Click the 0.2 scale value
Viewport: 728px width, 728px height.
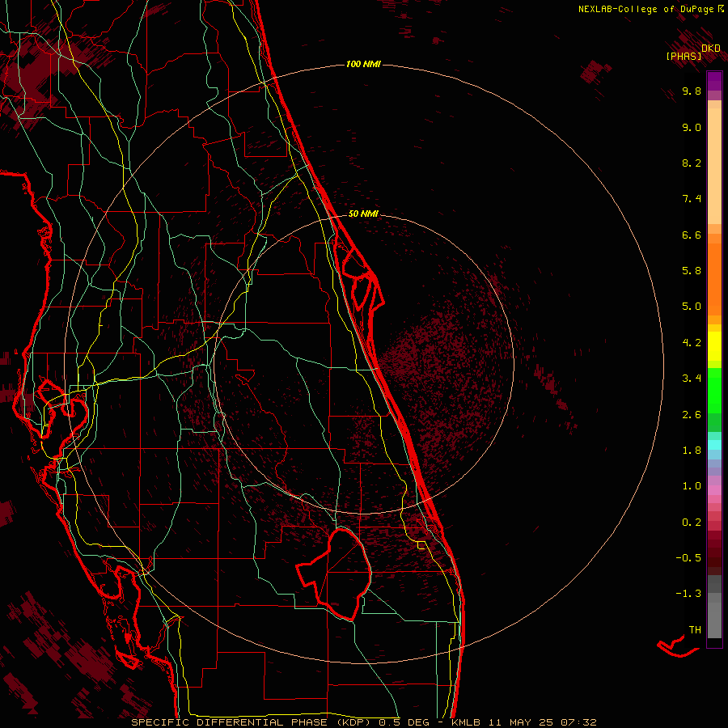pyautogui.click(x=692, y=523)
